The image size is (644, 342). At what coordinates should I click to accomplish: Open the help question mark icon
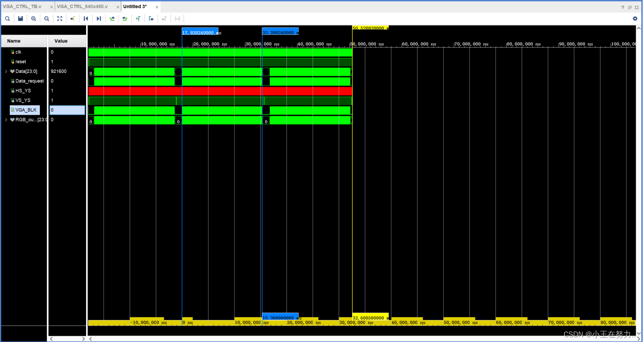coord(622,7)
